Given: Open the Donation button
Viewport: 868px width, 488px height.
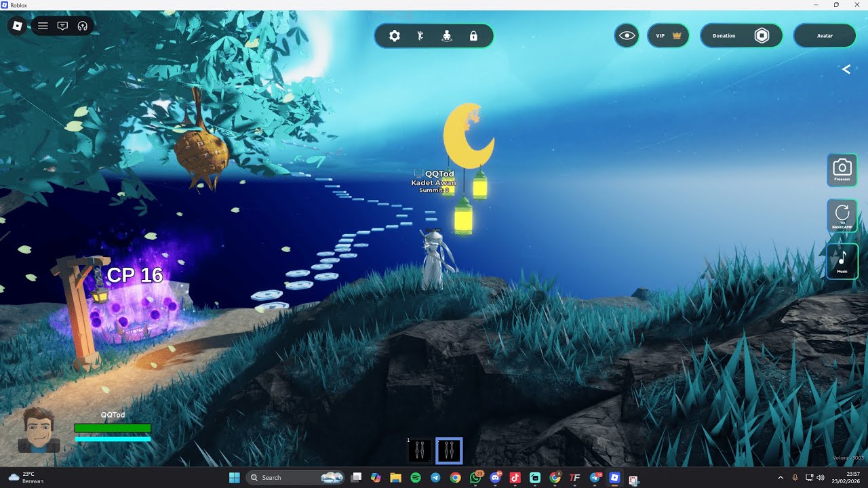Looking at the screenshot, I should click(x=741, y=36).
